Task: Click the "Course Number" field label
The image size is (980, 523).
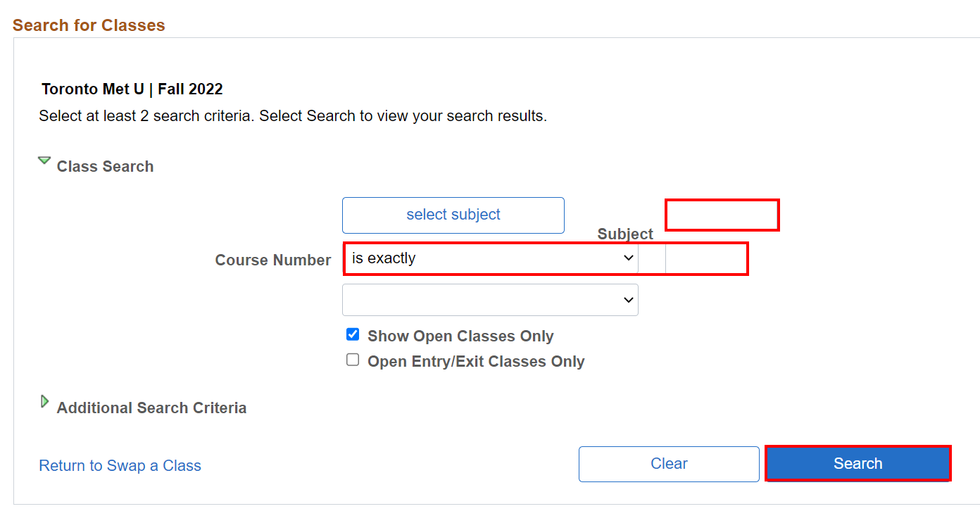Action: (x=273, y=260)
